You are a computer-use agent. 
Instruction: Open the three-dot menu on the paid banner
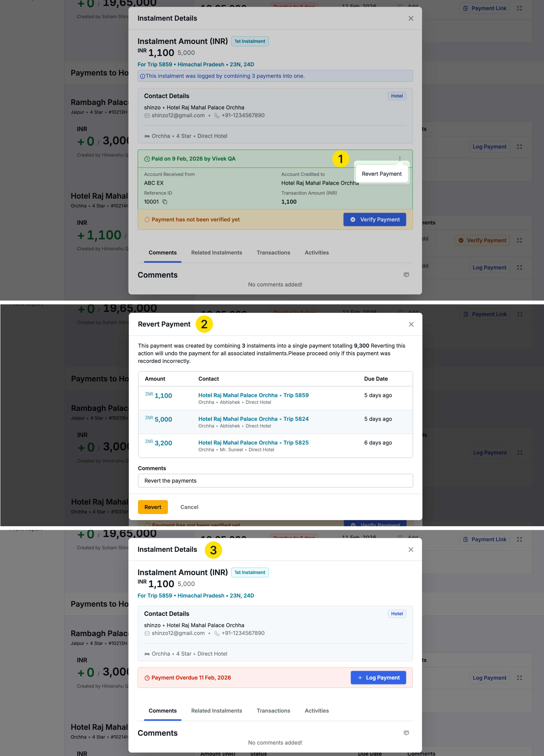coord(400,159)
